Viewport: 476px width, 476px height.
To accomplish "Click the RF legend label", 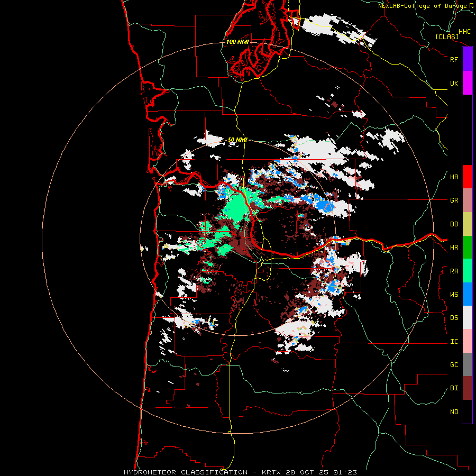I will pos(454,59).
